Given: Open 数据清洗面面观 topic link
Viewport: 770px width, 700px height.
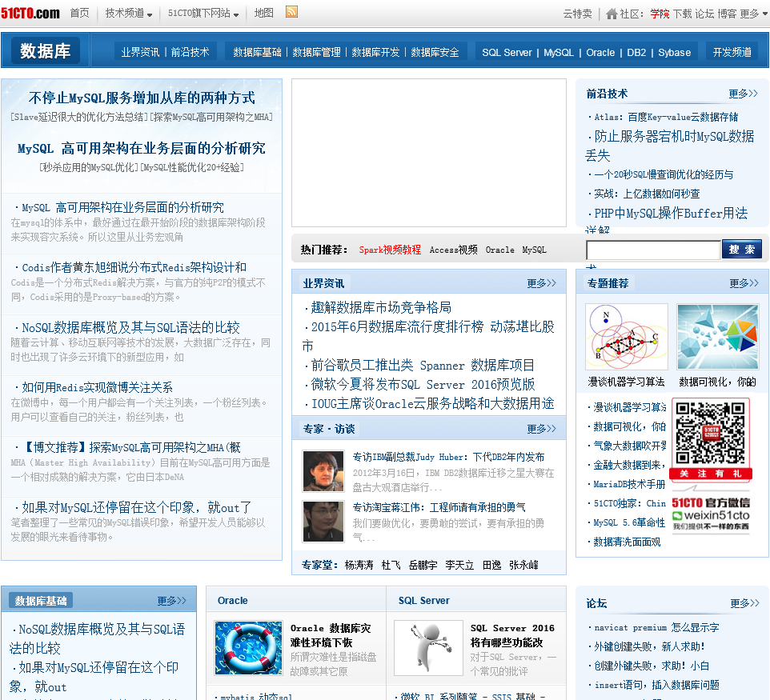Looking at the screenshot, I should pos(627,542).
